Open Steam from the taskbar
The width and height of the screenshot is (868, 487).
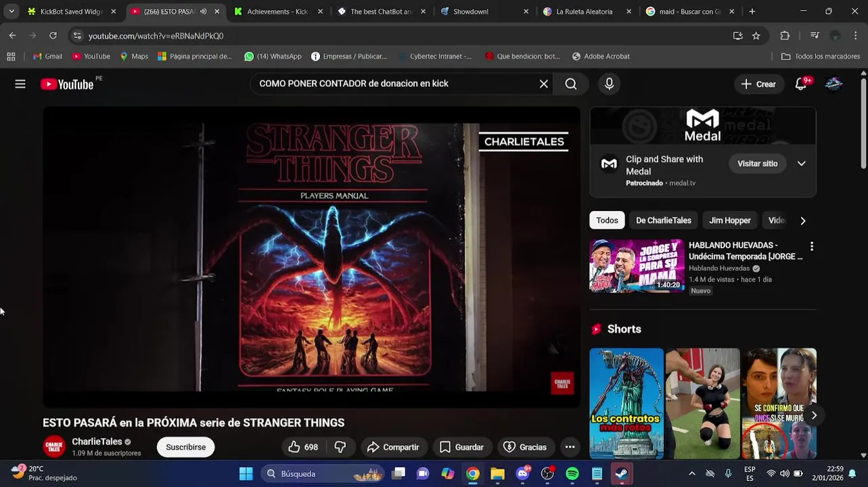[622, 473]
